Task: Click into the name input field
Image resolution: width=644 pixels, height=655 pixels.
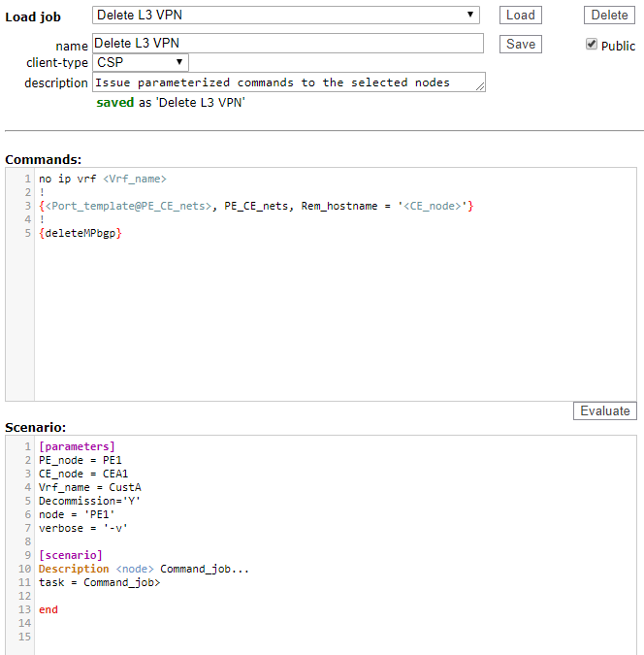Action: point(288,44)
